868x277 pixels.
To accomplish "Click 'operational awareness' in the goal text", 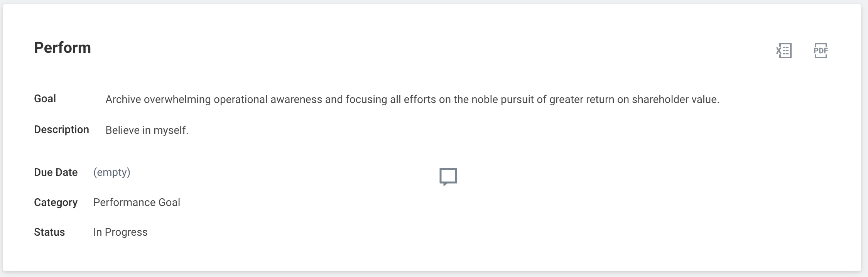I will (268, 100).
